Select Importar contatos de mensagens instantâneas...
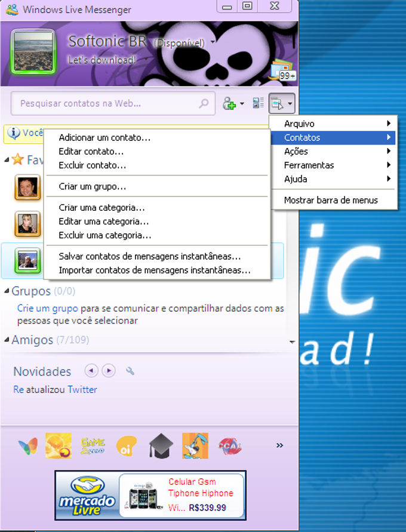 (157, 270)
